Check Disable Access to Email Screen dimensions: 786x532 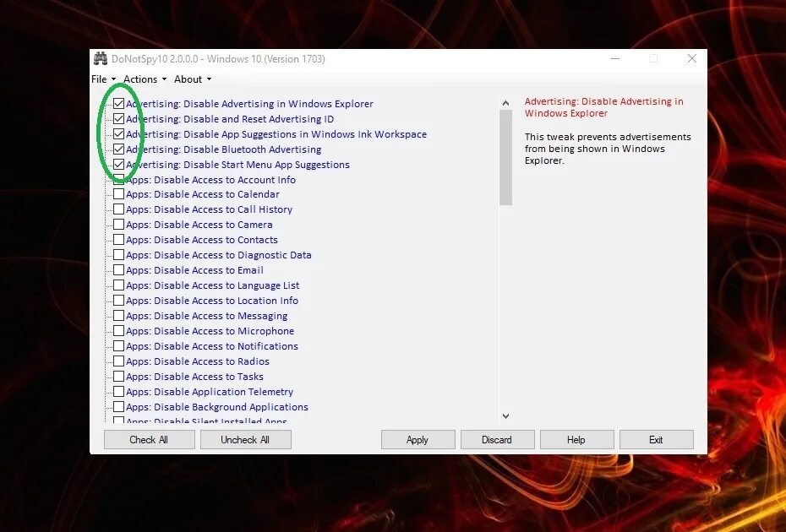point(119,270)
